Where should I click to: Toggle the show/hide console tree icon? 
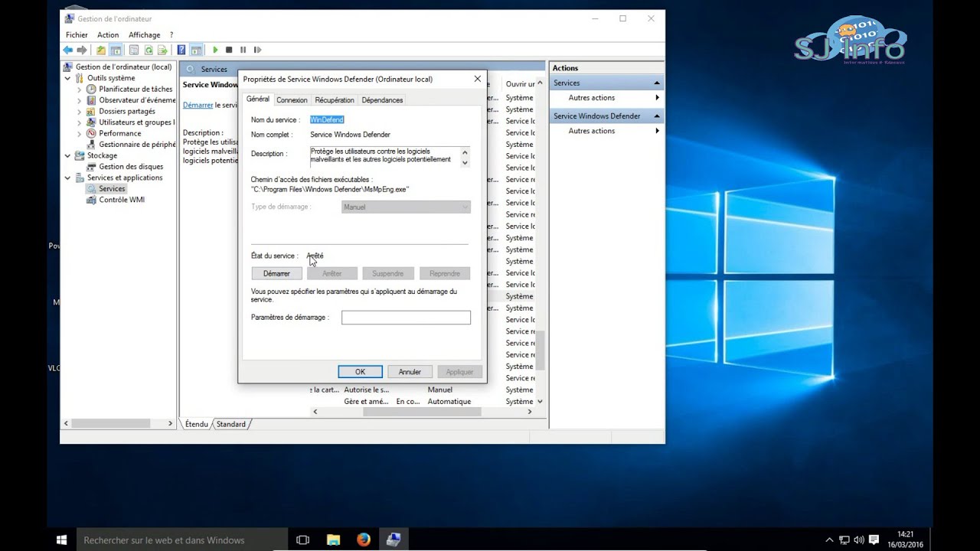[116, 50]
